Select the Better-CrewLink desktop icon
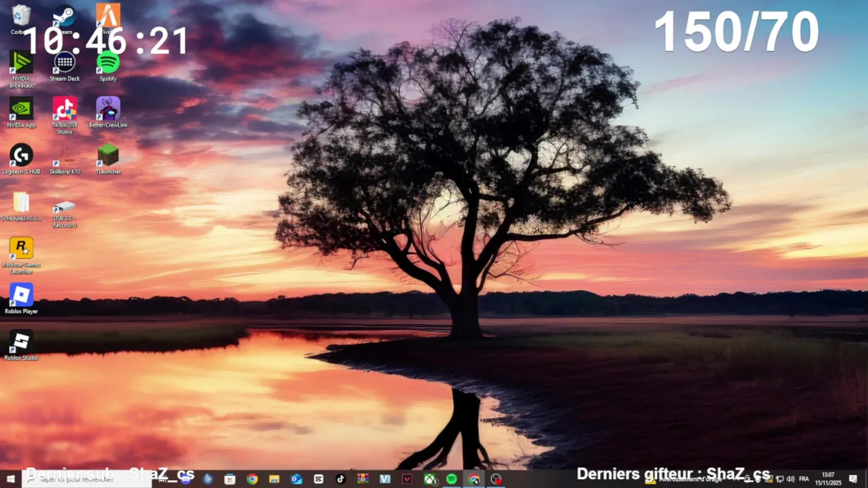Viewport: 868px width, 488px height. 108,113
